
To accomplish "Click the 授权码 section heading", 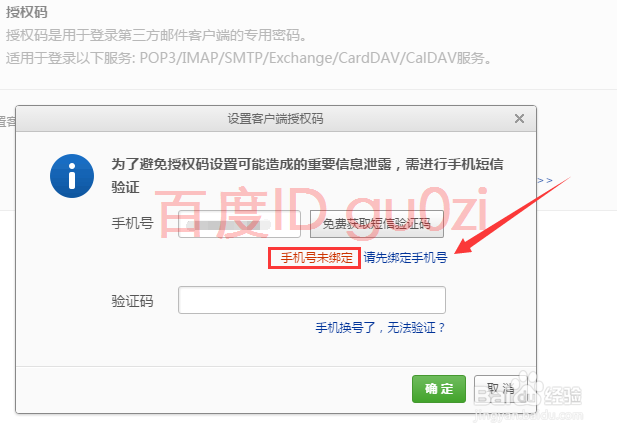I will pos(27,12).
